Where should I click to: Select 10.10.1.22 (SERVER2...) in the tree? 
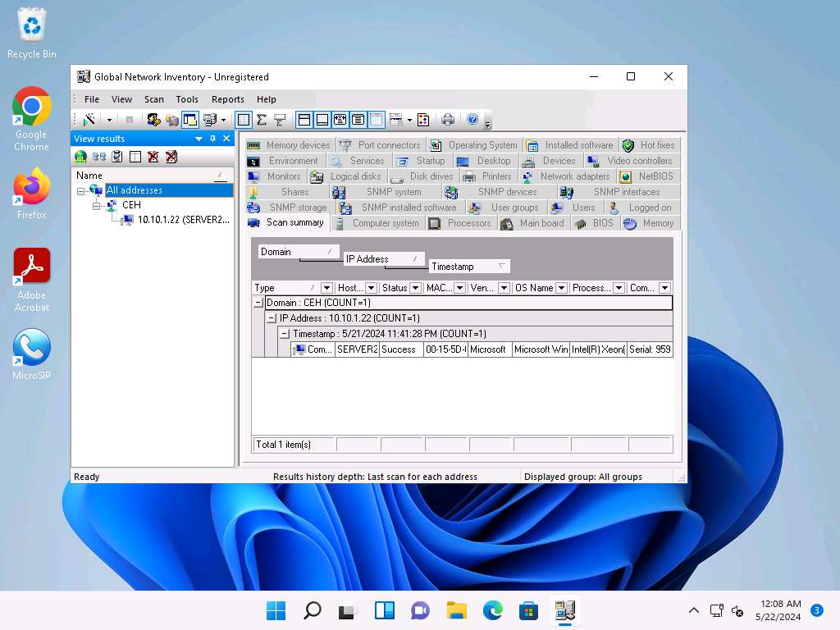tap(183, 220)
